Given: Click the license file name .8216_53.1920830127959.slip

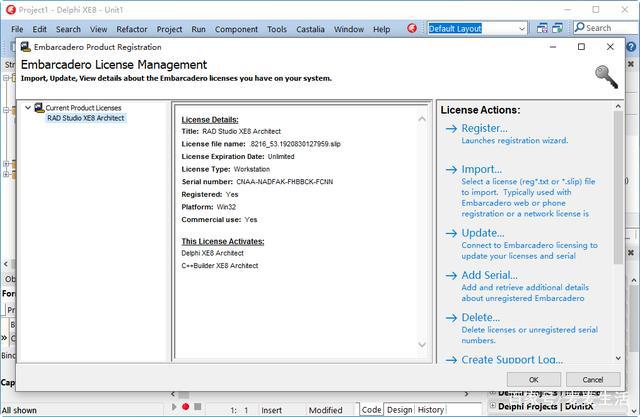Looking at the screenshot, I should 295,144.
